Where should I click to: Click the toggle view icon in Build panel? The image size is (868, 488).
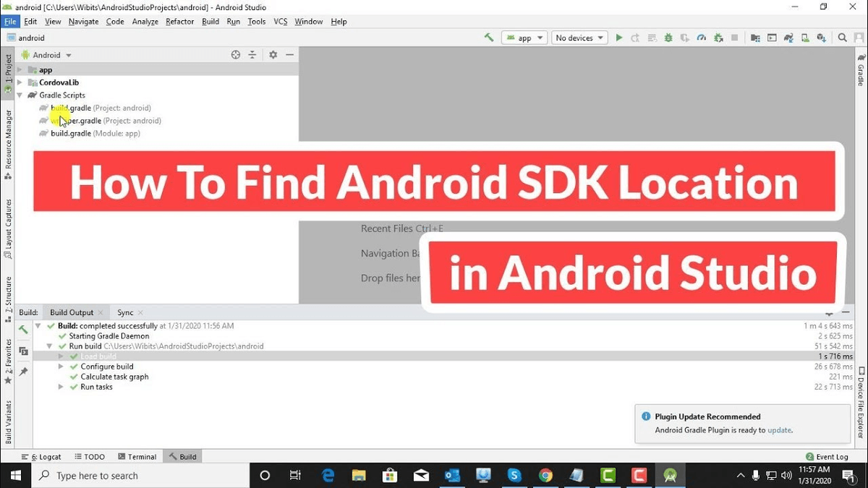23,351
